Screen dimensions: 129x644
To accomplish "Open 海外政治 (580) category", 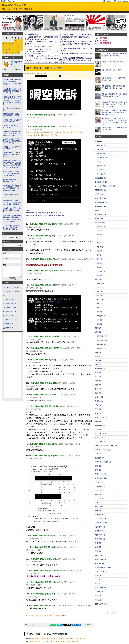I will coord(100,222).
